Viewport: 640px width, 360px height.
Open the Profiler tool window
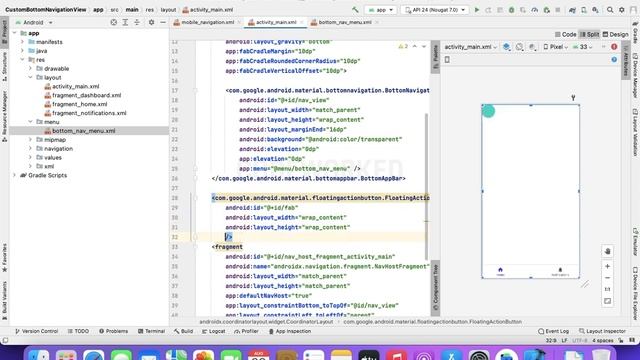click(x=246, y=331)
